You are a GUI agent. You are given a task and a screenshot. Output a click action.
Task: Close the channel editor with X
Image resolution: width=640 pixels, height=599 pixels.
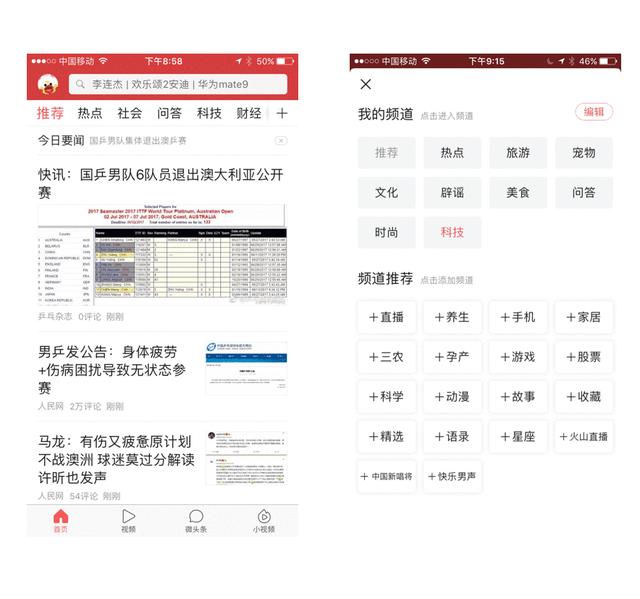point(366,85)
